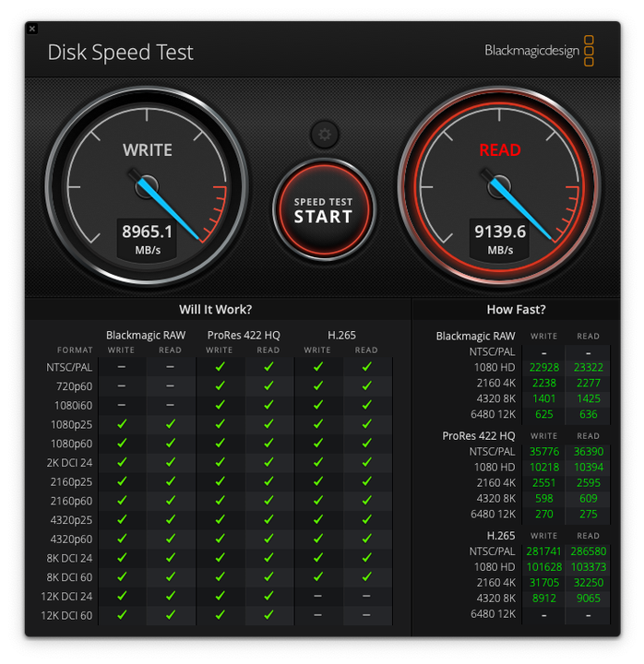This screenshot has height=664, width=644.
Task: Click the Blackmagic RAW 1080 HD write value 22928
Action: click(543, 367)
